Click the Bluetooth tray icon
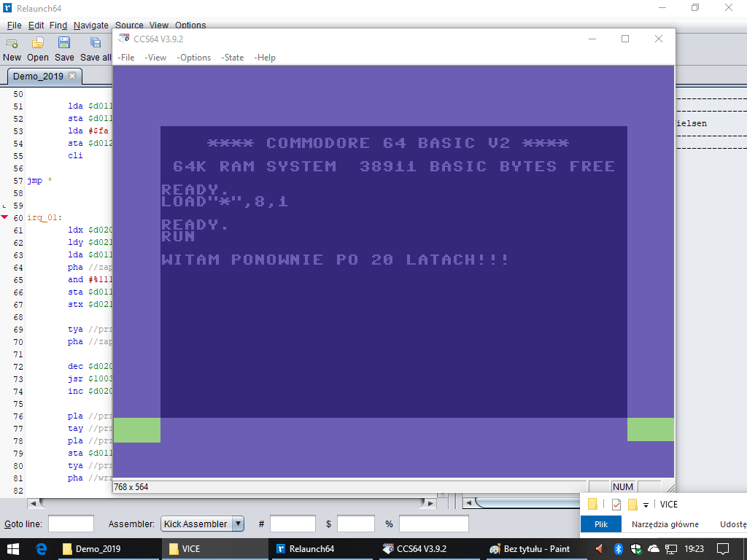Image resolution: width=747 pixels, height=560 pixels. point(618,549)
